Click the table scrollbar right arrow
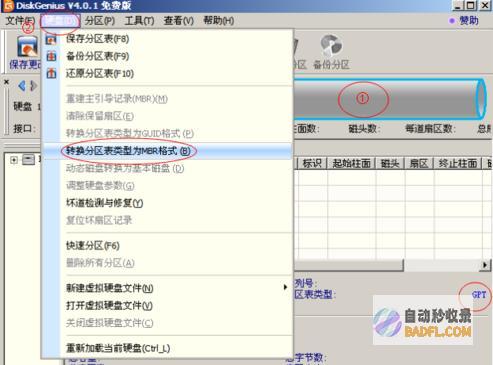Screen dimensions: 493x365 pos(485,265)
